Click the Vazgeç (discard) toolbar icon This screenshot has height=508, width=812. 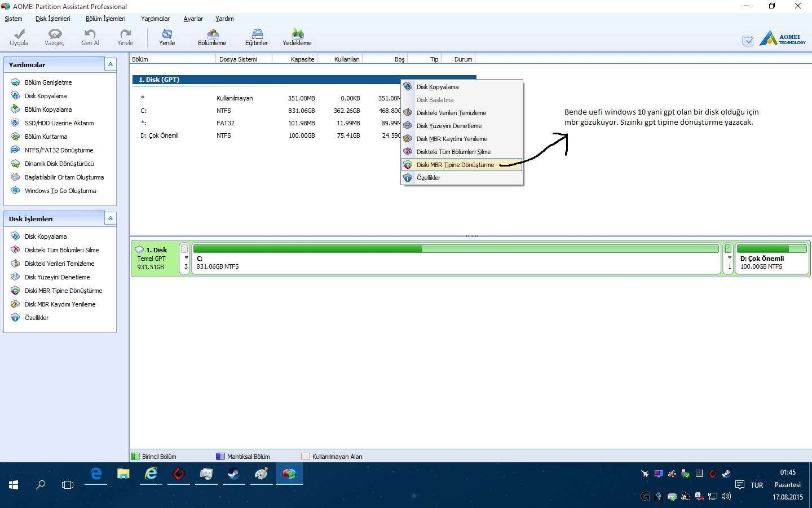coord(55,34)
